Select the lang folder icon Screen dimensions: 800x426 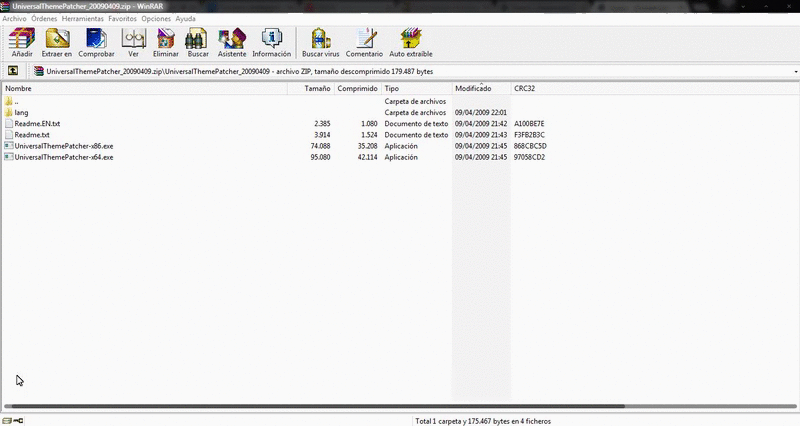(x=9, y=112)
